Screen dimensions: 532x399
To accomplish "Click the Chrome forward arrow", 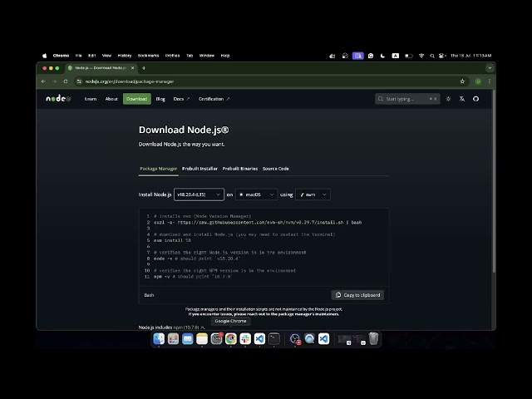I will (54, 81).
